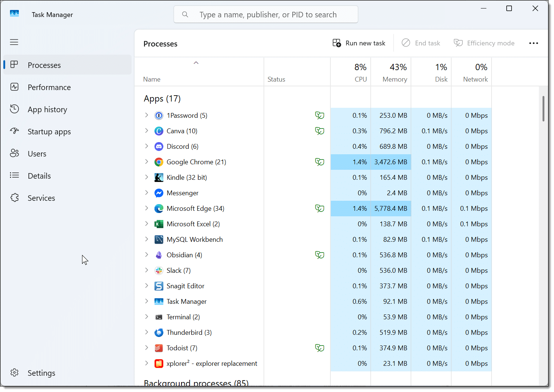
Task: Open App history from sidebar
Action: pos(47,110)
